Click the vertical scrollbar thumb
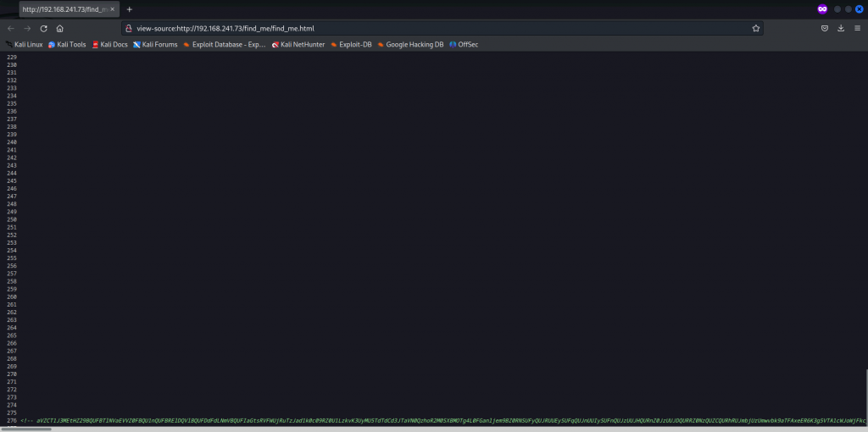Screen dimensions: 868x432 [x=865, y=396]
